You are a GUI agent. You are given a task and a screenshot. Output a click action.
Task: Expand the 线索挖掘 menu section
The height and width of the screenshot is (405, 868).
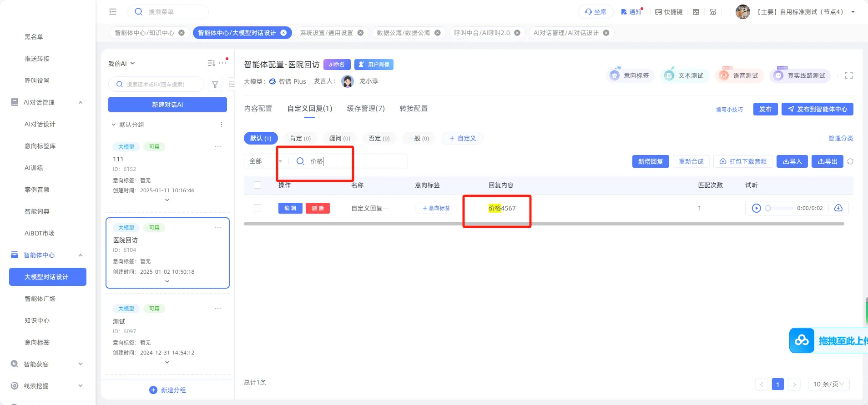point(81,386)
